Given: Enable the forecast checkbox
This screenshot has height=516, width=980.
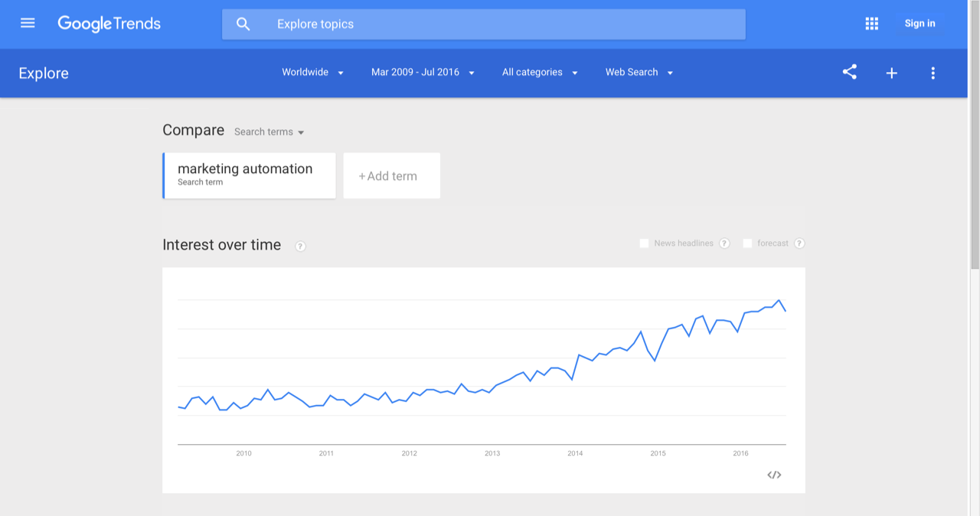Looking at the screenshot, I should point(747,243).
